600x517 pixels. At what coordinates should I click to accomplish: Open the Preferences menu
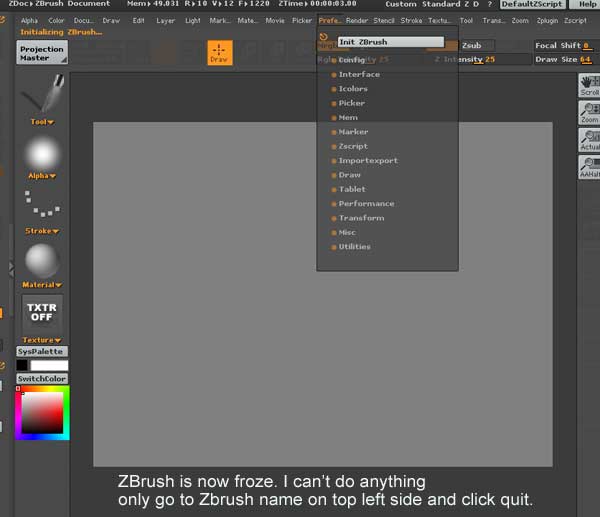pyautogui.click(x=329, y=21)
